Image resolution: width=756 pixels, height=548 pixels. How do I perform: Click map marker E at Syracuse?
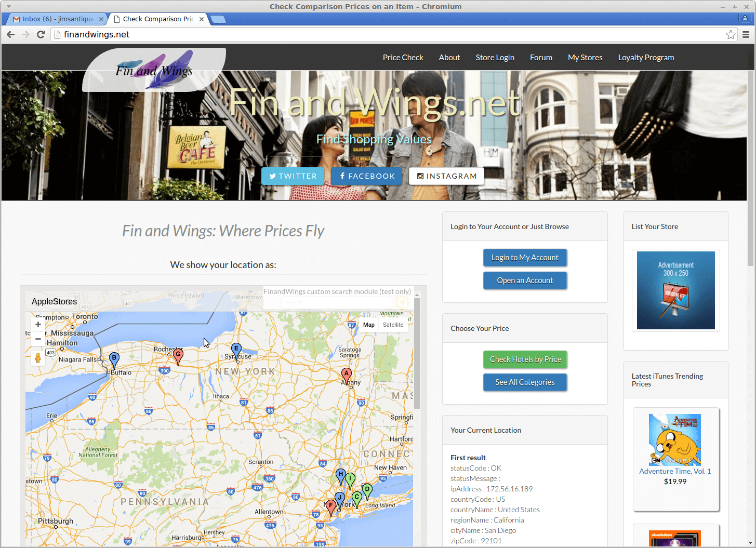pyautogui.click(x=236, y=351)
